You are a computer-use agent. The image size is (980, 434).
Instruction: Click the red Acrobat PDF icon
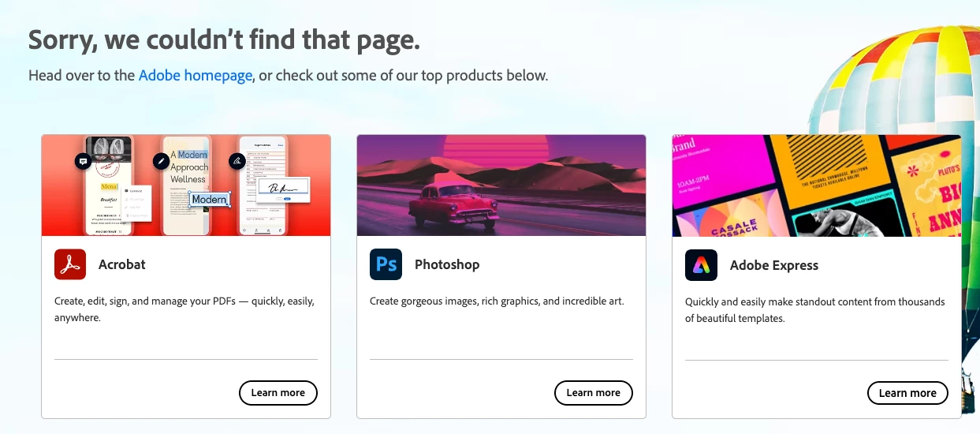[x=70, y=264]
